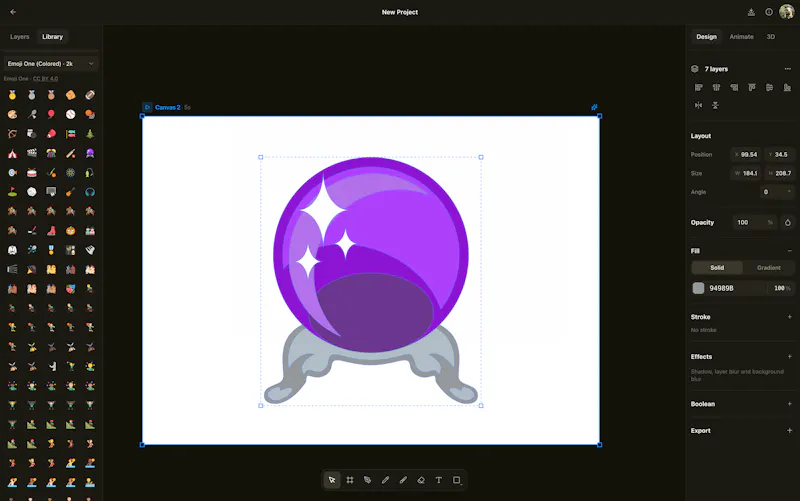Insert the headphones emoji

(90, 192)
